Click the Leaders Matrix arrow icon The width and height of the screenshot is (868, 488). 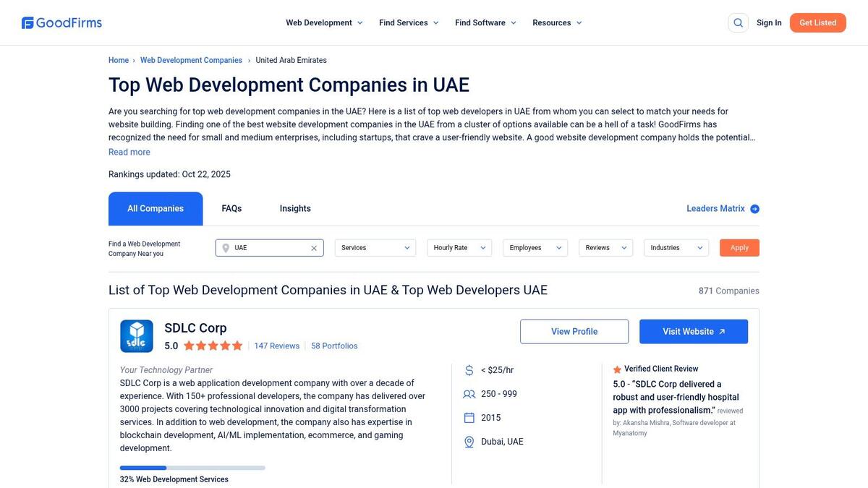pos(754,209)
